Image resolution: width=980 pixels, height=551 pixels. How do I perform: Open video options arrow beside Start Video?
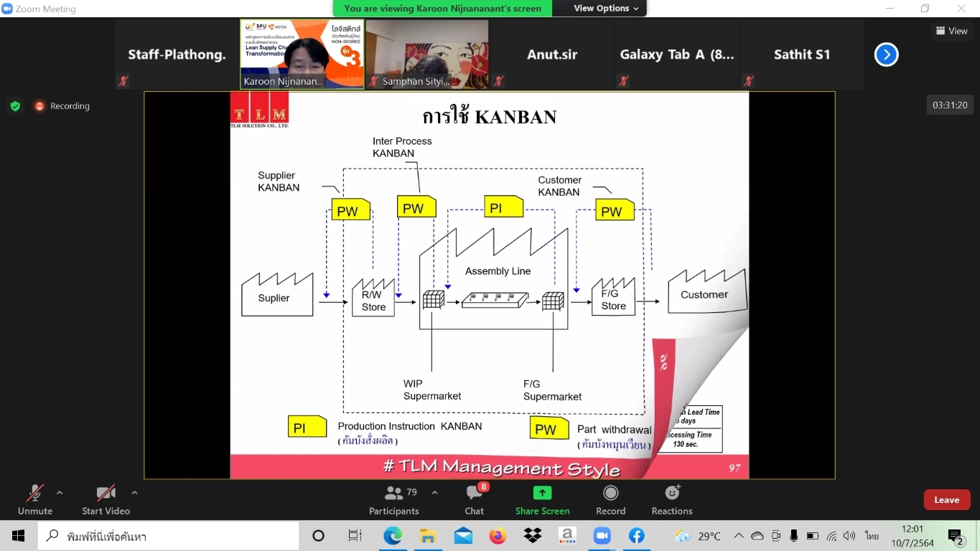click(x=134, y=493)
